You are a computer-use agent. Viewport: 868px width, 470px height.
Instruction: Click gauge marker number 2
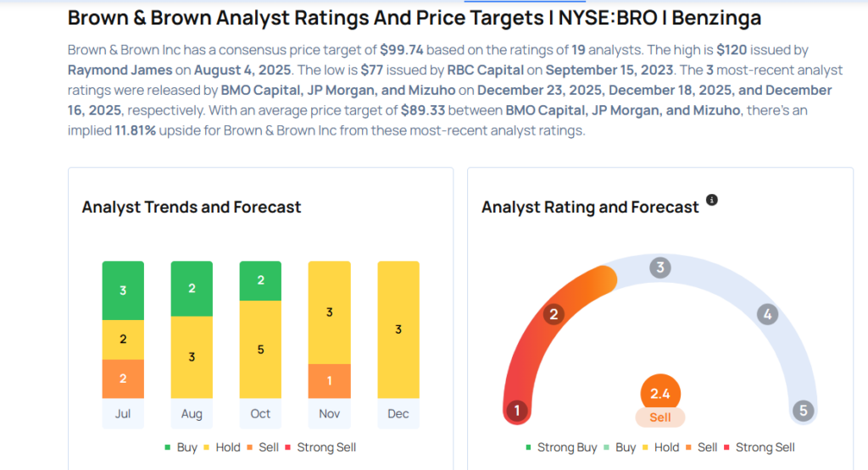pyautogui.click(x=554, y=315)
